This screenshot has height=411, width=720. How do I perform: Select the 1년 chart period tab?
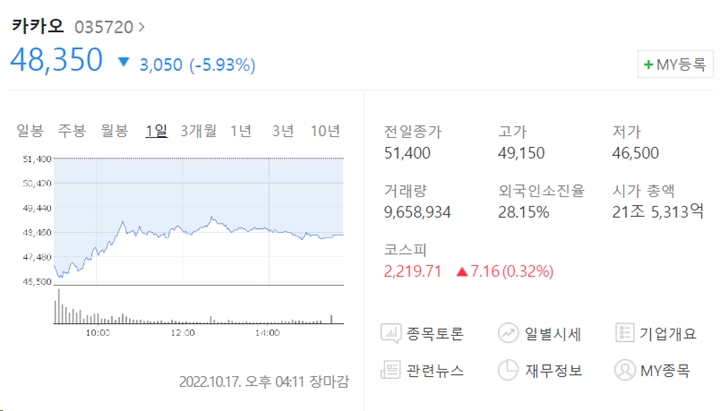241,131
